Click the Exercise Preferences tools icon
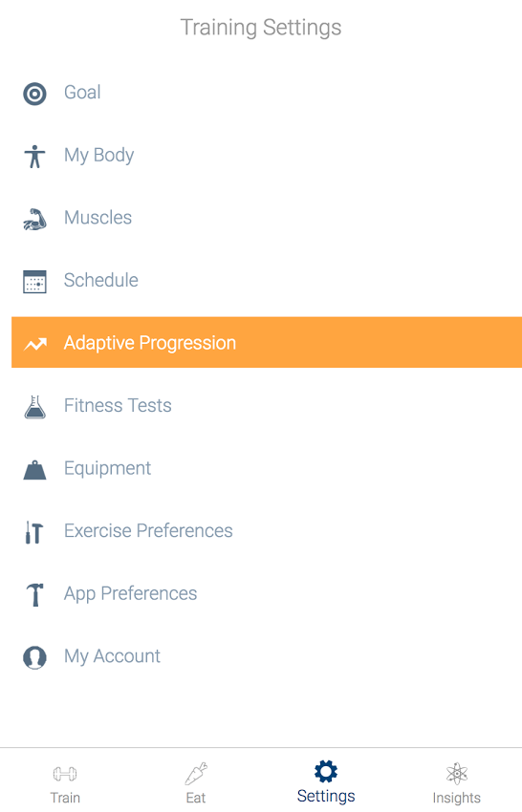 [34, 532]
